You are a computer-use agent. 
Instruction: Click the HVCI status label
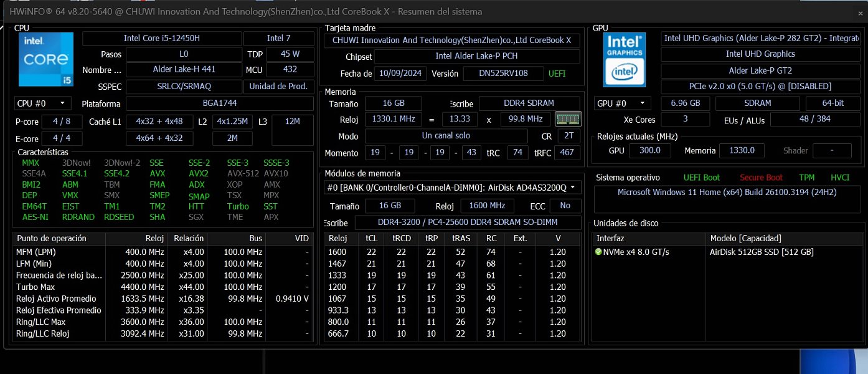point(840,178)
